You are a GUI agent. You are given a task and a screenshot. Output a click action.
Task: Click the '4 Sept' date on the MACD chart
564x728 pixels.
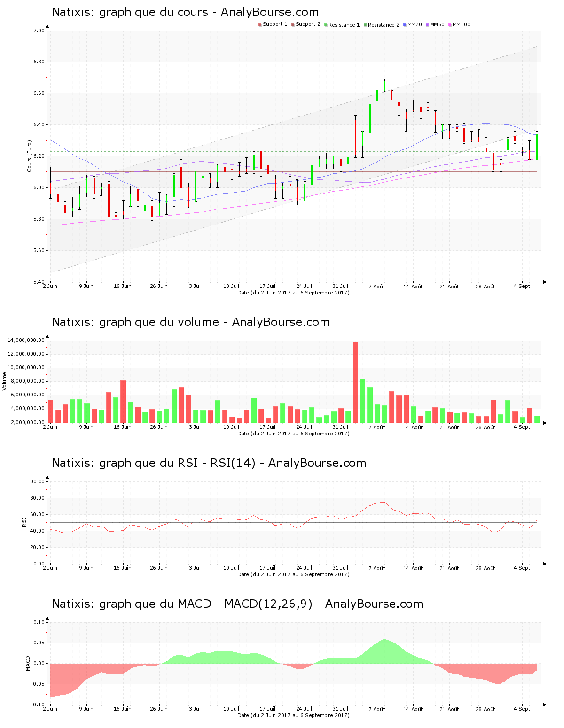point(522,709)
